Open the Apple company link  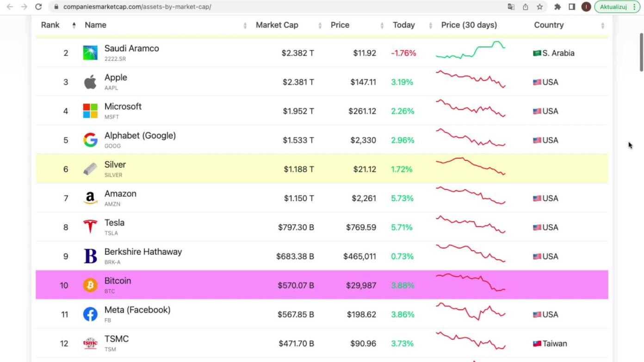tap(116, 77)
